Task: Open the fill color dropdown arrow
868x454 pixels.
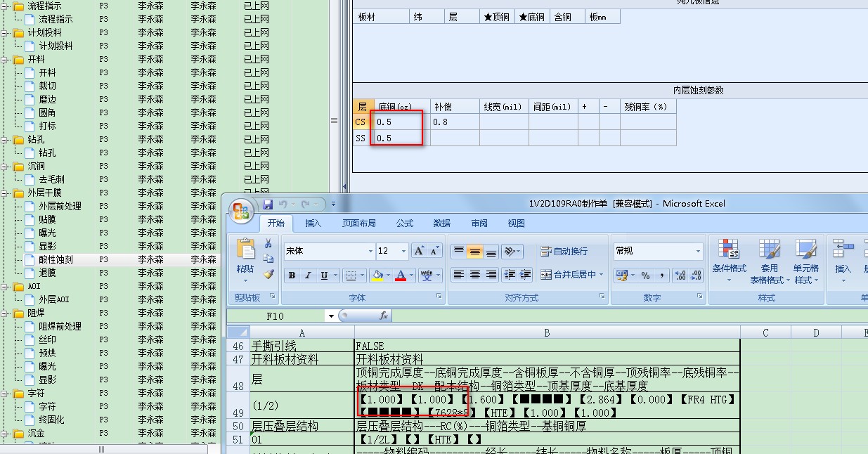Action: (x=389, y=275)
